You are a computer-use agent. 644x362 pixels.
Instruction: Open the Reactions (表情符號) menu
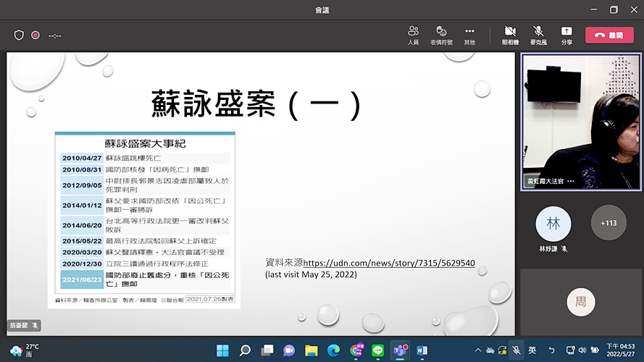point(440,35)
